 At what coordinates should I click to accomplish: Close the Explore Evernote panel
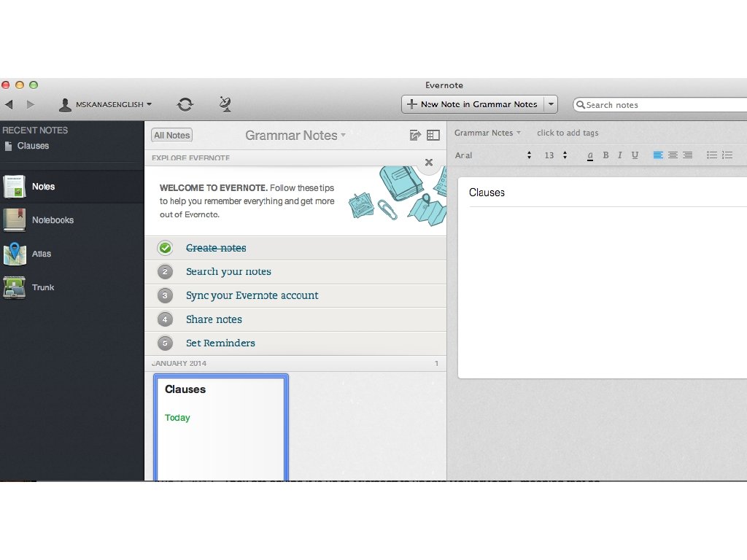[x=429, y=163]
